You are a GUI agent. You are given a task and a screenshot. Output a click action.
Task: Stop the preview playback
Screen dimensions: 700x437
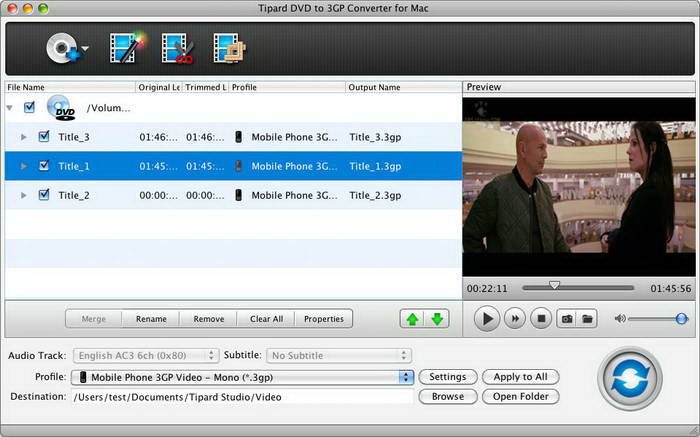coord(541,319)
